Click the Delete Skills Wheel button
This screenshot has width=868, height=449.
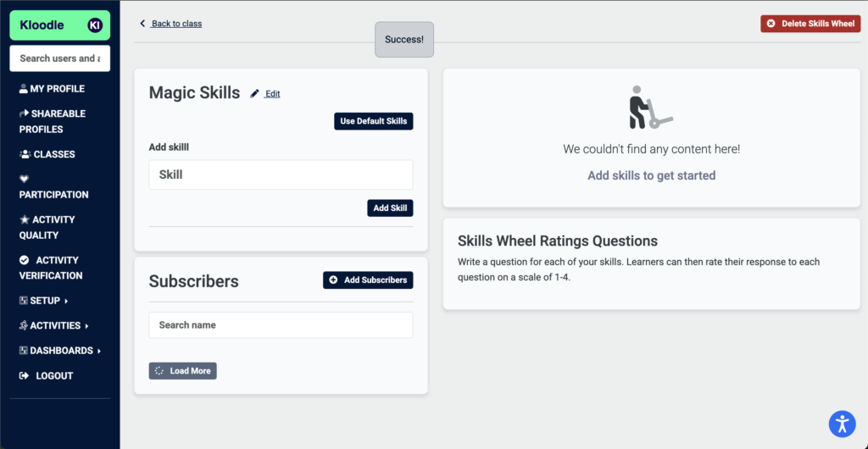(810, 24)
